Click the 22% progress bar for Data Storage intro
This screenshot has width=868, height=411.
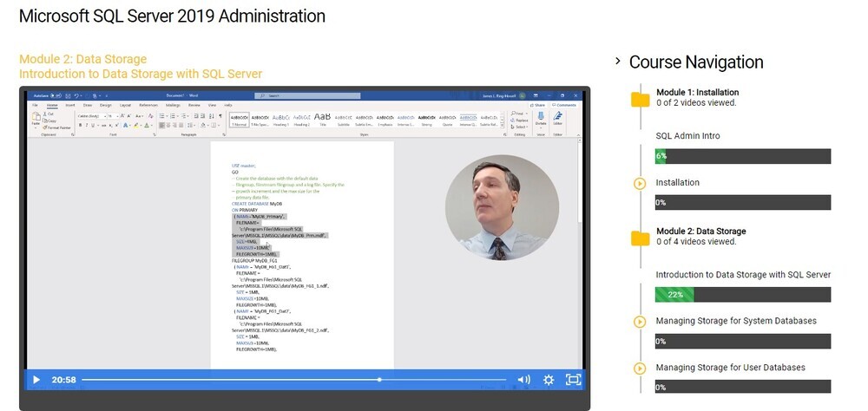pos(743,294)
